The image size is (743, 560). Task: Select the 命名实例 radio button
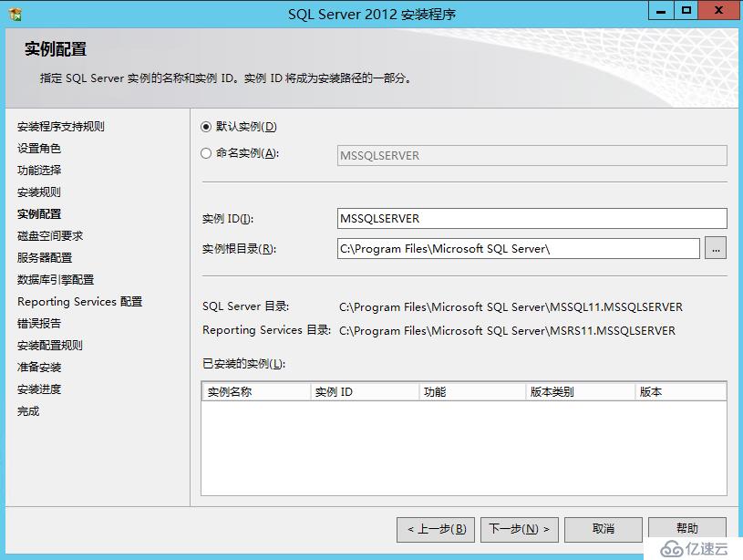click(206, 153)
